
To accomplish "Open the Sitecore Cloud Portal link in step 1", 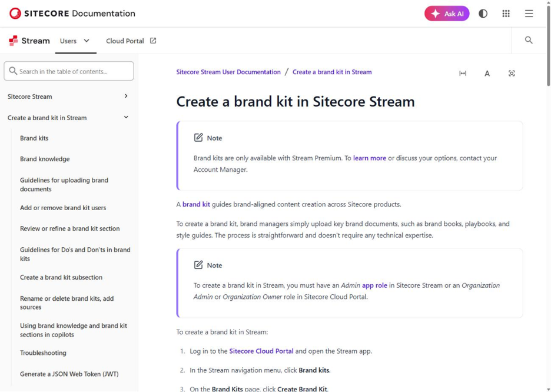I will [261, 351].
